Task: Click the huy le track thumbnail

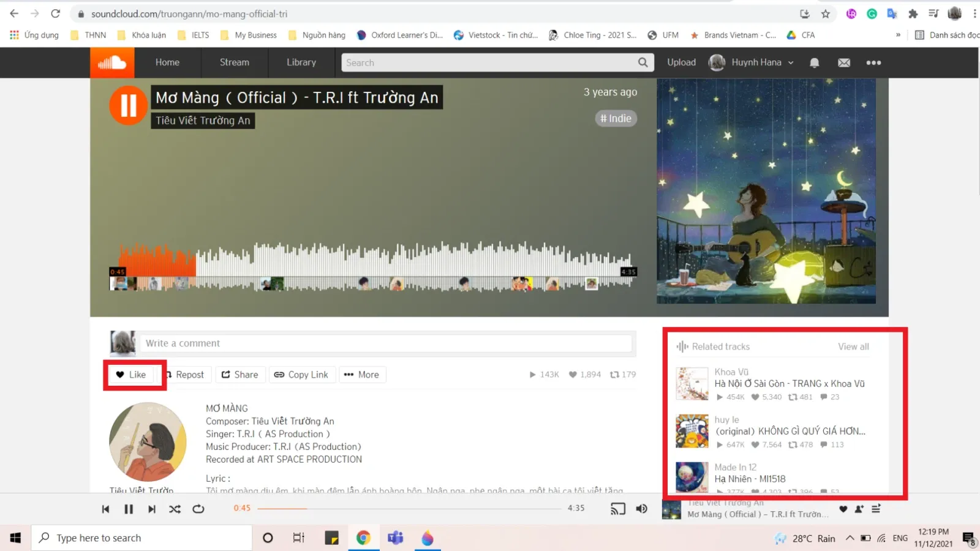Action: tap(692, 431)
